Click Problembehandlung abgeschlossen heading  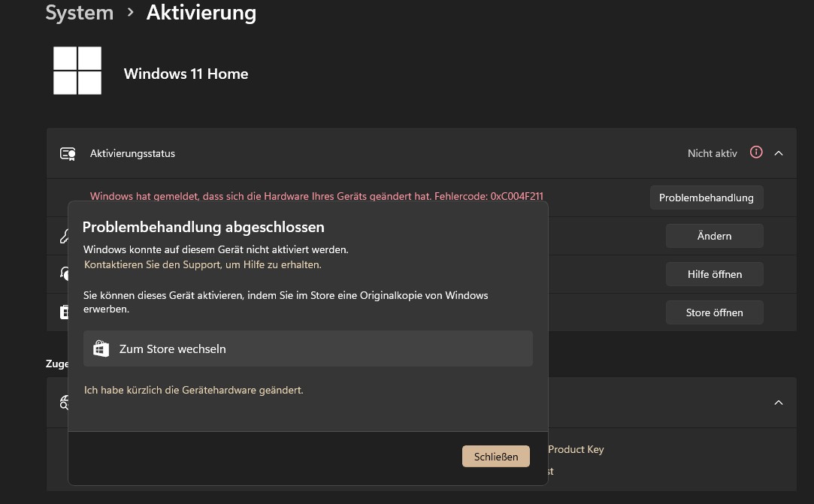pos(204,228)
